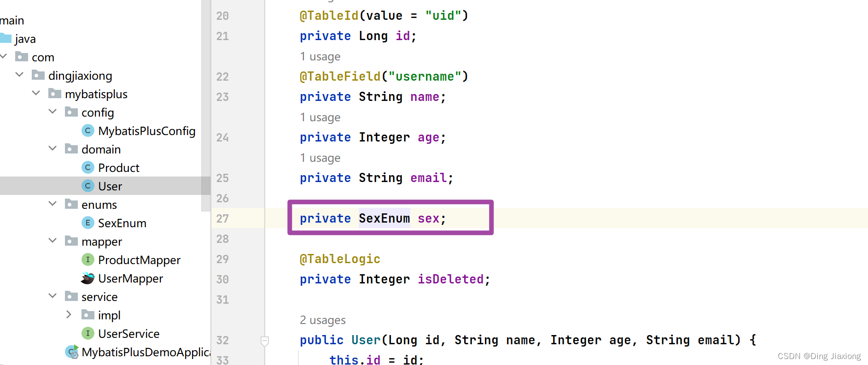Click the domain package folder icon
This screenshot has height=365, width=868.
71,149
